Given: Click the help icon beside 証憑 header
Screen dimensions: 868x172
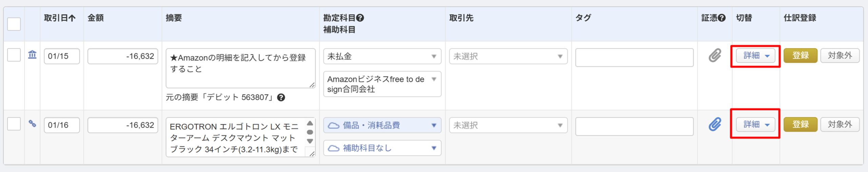Looking at the screenshot, I should 722,18.
